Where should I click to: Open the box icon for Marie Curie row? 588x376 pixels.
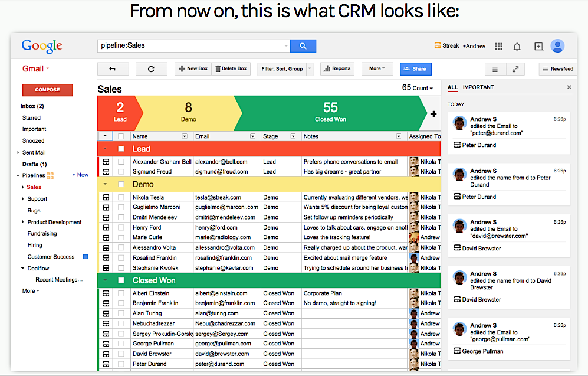pos(106,237)
